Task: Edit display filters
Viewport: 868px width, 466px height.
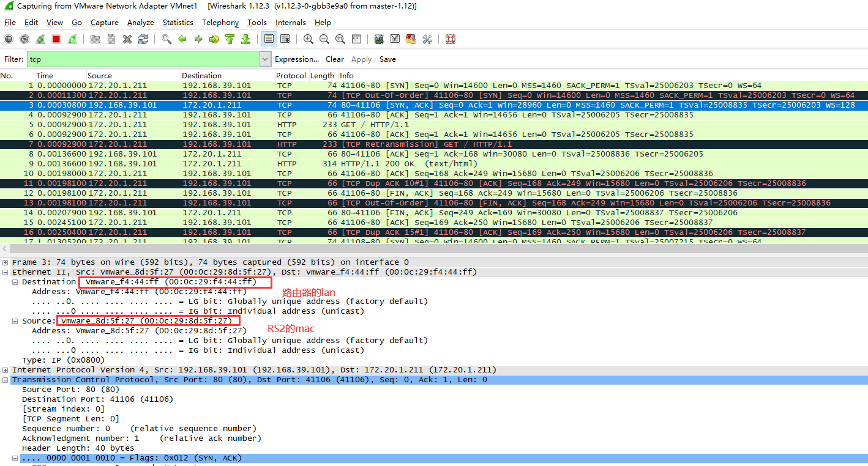Action: [x=395, y=39]
